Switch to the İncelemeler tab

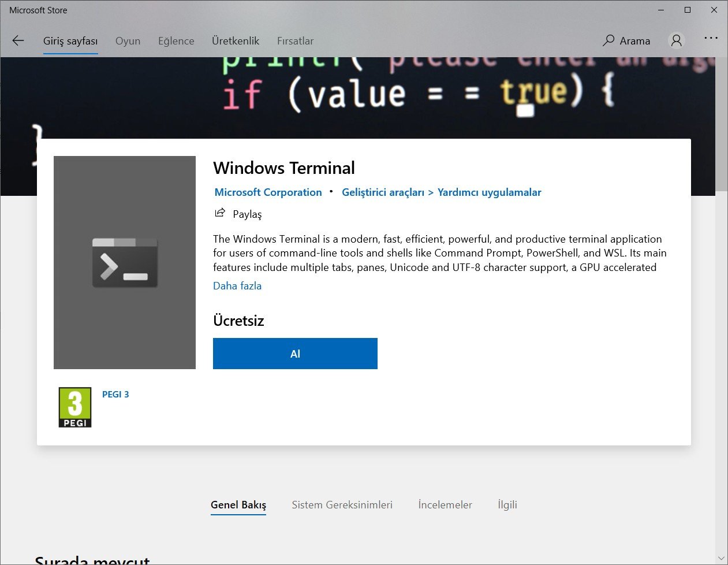(x=445, y=504)
